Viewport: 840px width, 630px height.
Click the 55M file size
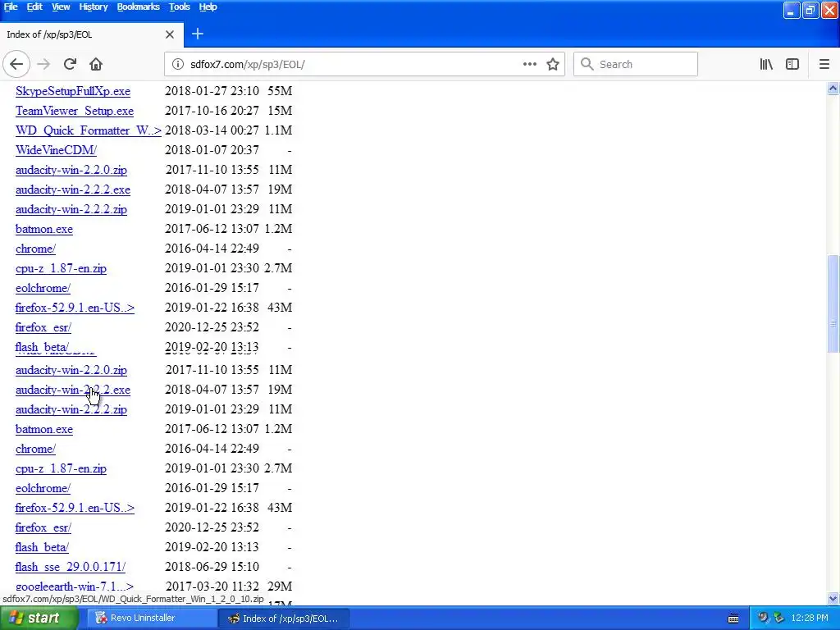(280, 91)
